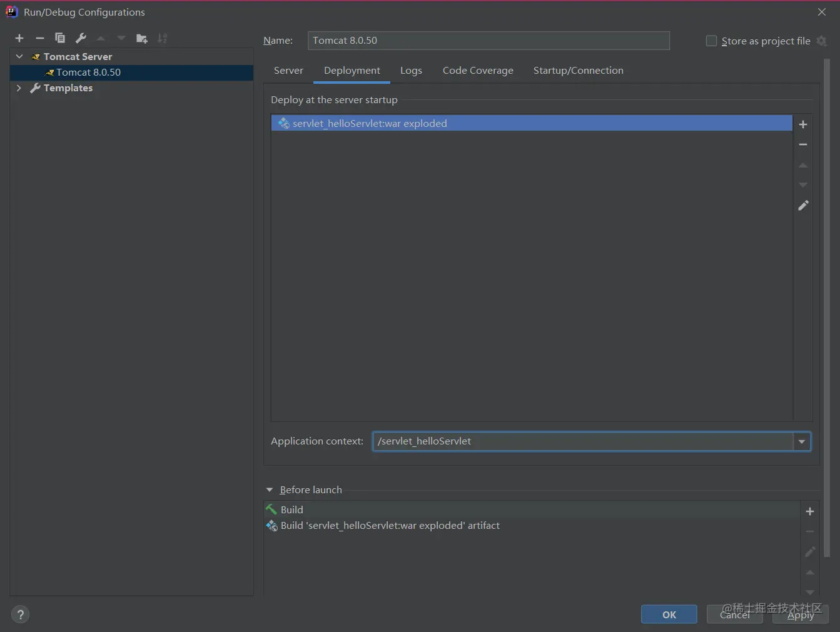Image resolution: width=840 pixels, height=632 pixels.
Task: Expand the Templates tree node
Action: [19, 88]
